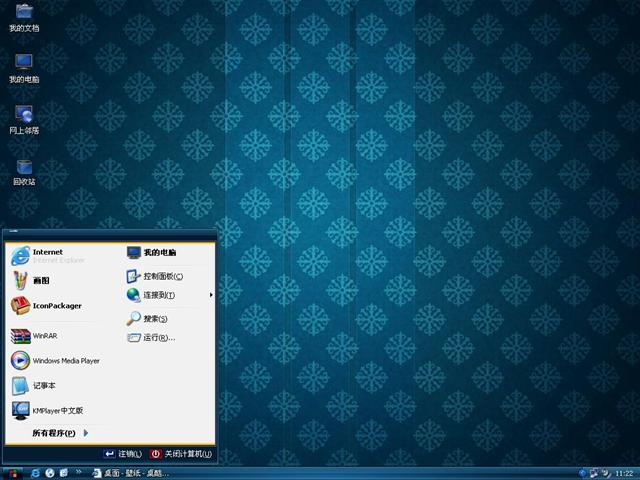Click the 注销(L) log off button

point(124,454)
